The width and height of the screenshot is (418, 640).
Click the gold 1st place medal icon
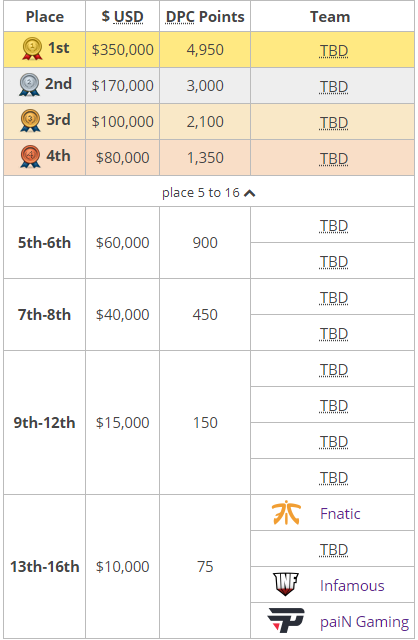32,49
